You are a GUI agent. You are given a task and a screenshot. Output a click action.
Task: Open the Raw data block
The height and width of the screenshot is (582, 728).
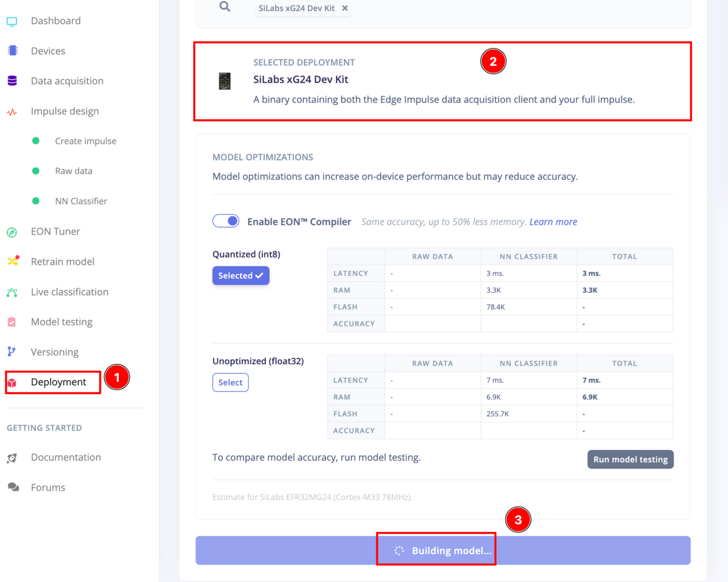point(73,171)
